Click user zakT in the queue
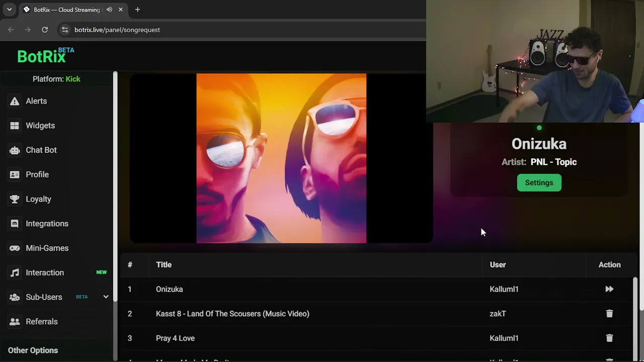The width and height of the screenshot is (644, 362). pyautogui.click(x=498, y=314)
